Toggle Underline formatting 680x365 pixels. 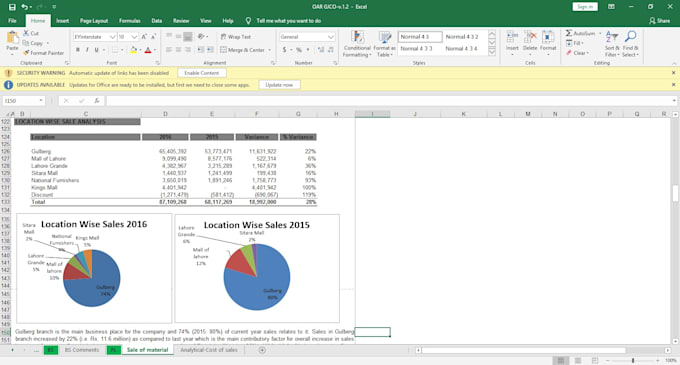96,50
